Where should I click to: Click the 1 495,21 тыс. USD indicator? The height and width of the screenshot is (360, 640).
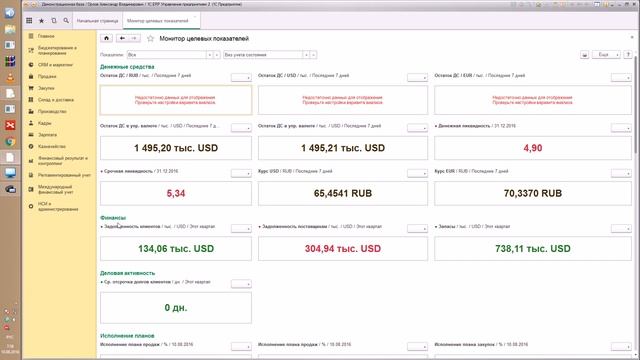tap(343, 148)
